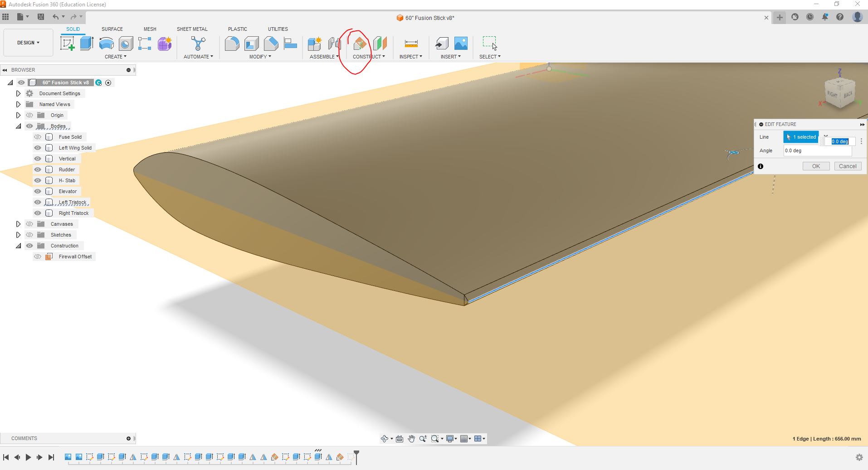
Task: Click the Save icon in the title toolbar
Action: point(41,17)
